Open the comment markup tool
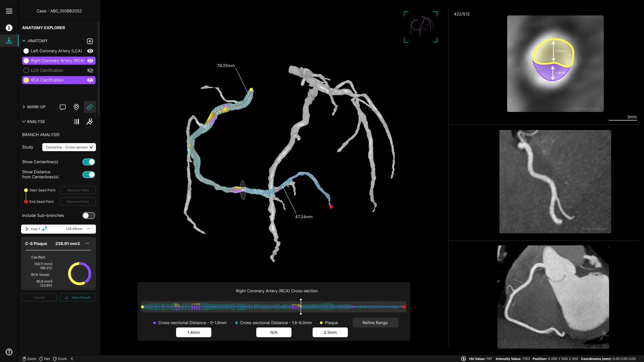The width and height of the screenshot is (644, 362). click(x=63, y=107)
